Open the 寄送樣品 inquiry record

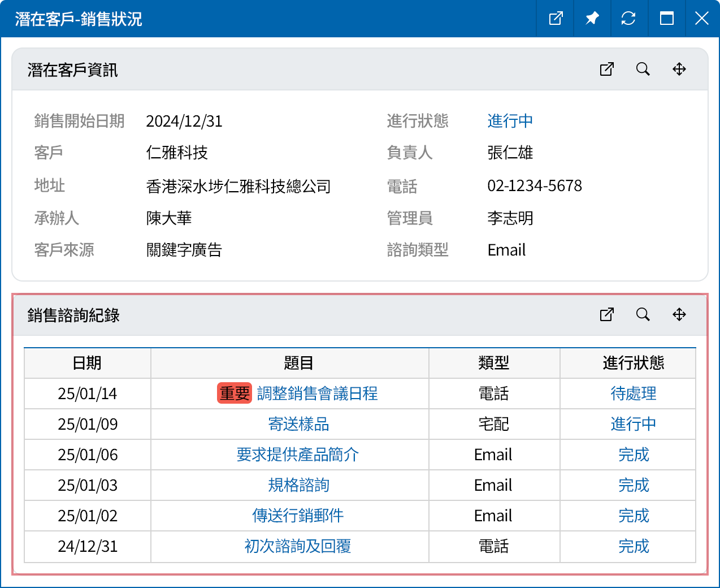coord(298,424)
